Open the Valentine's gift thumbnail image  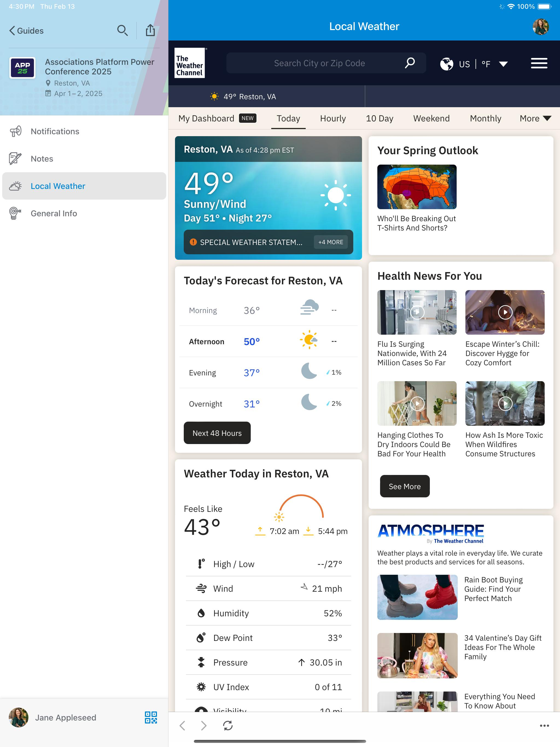pos(417,656)
